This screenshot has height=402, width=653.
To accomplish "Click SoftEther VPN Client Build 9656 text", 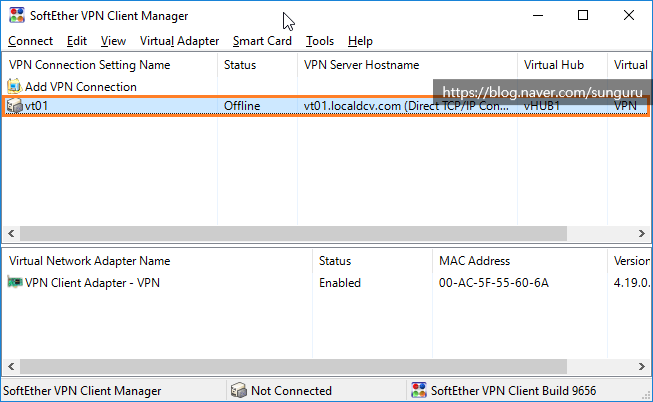I will tap(513, 391).
